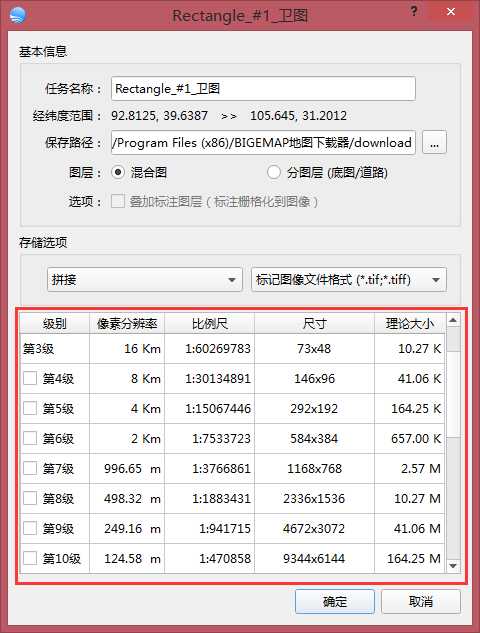Click the 取消 cancel button
Image resolution: width=480 pixels, height=633 pixels.
pos(421,602)
